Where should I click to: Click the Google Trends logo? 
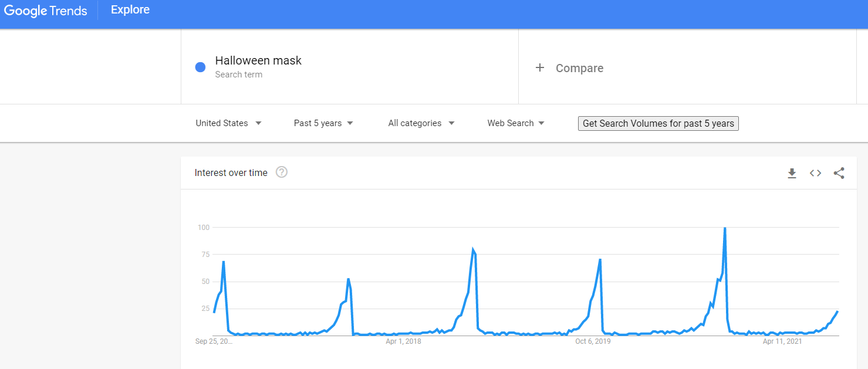click(46, 11)
